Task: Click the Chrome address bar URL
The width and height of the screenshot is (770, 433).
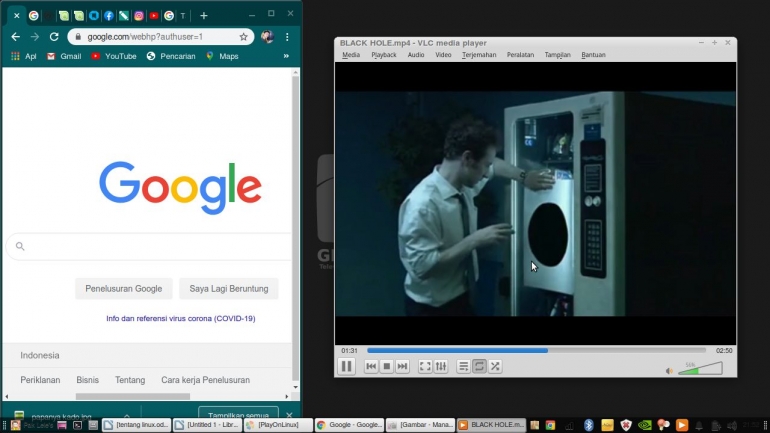Action: [145, 37]
